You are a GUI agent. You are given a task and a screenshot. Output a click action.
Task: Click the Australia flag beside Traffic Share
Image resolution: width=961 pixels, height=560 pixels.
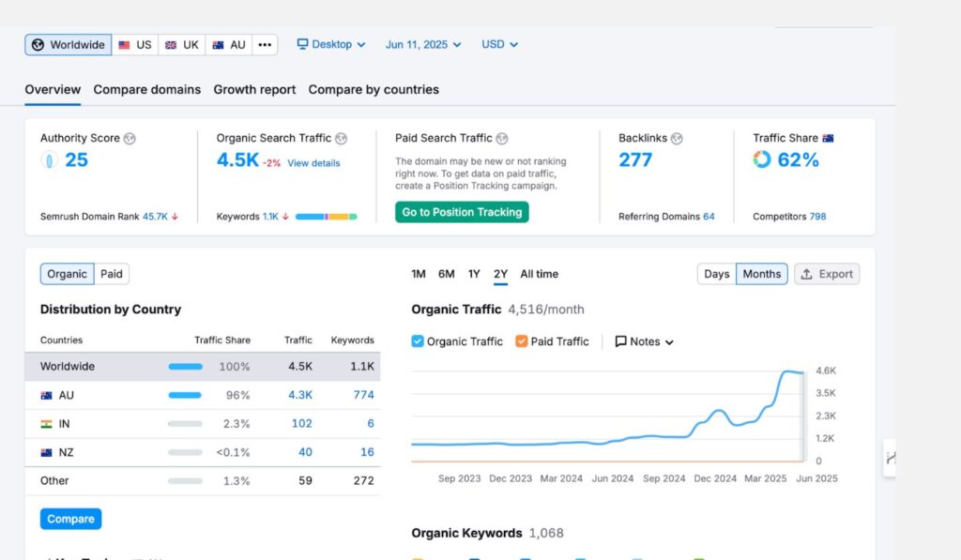tap(828, 139)
